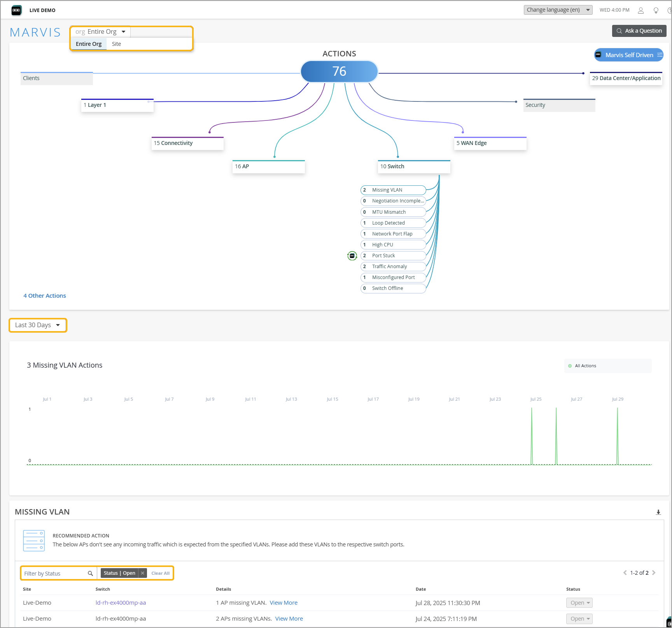The height and width of the screenshot is (628, 672).
Task: Click the self-driving icon beside Port Stuck
Action: point(352,256)
